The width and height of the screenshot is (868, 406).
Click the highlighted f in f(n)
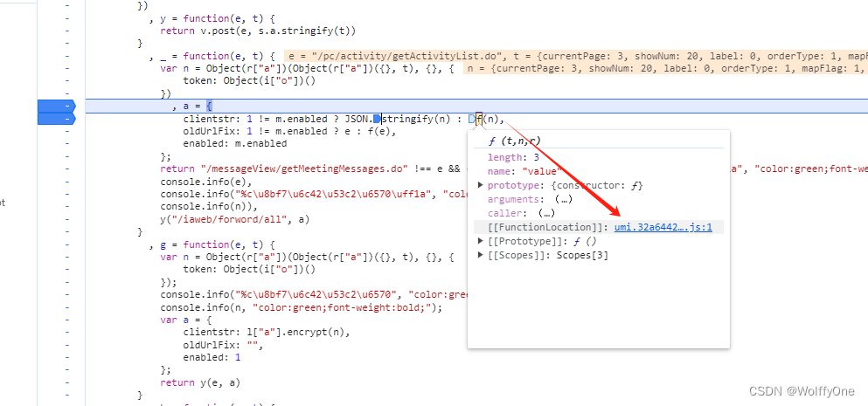[479, 119]
